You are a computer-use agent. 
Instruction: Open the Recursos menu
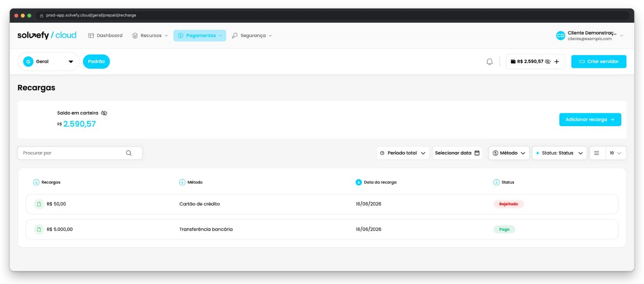pos(150,35)
